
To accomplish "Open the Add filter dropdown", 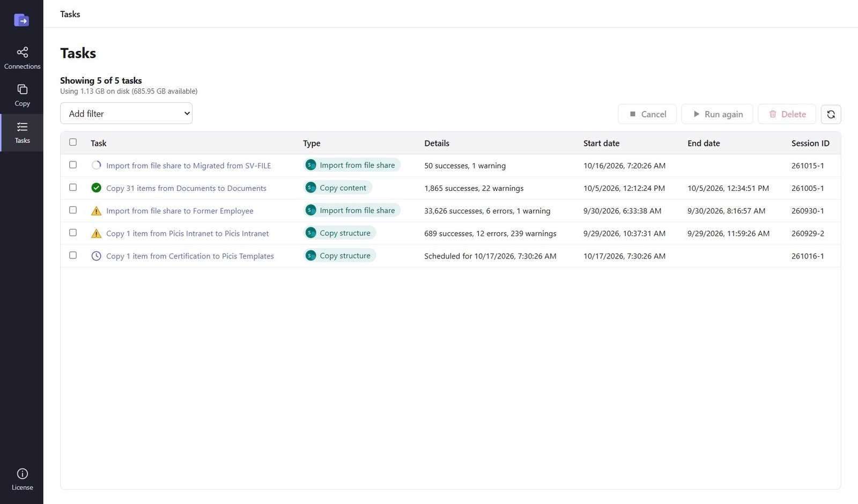I will [x=126, y=113].
